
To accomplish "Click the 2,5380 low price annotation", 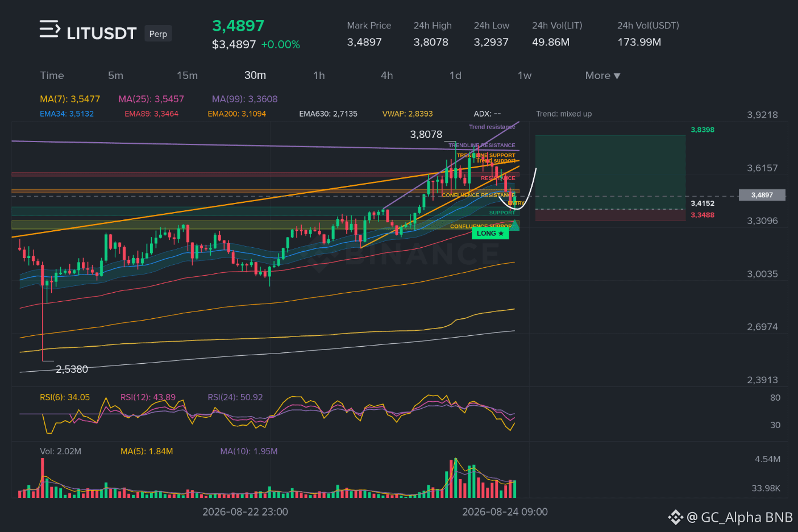I will click(x=72, y=369).
